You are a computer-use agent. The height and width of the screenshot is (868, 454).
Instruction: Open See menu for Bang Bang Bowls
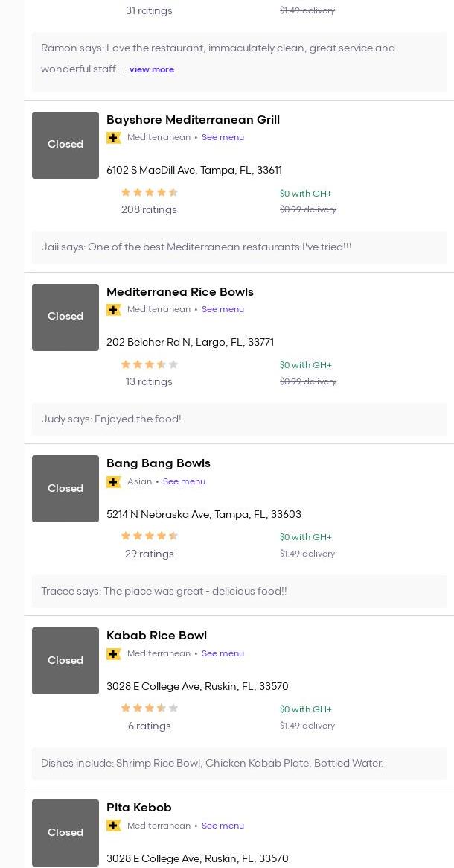(x=184, y=481)
